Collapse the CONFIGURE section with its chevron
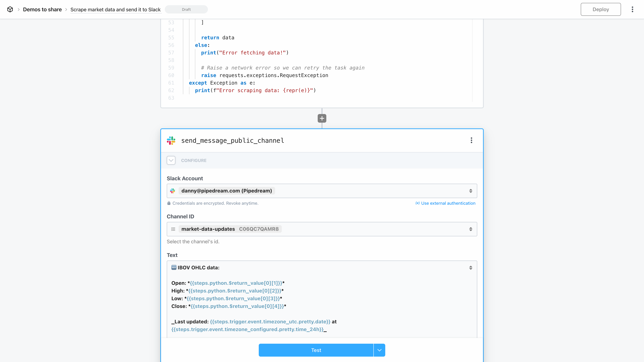This screenshot has height=362, width=644. [171, 160]
